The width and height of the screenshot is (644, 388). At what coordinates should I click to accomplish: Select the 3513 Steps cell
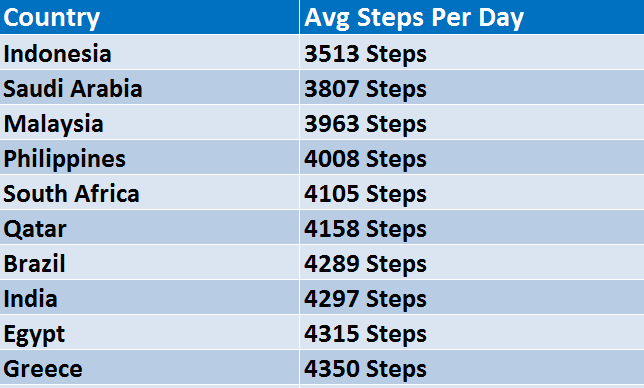pyautogui.click(x=472, y=52)
